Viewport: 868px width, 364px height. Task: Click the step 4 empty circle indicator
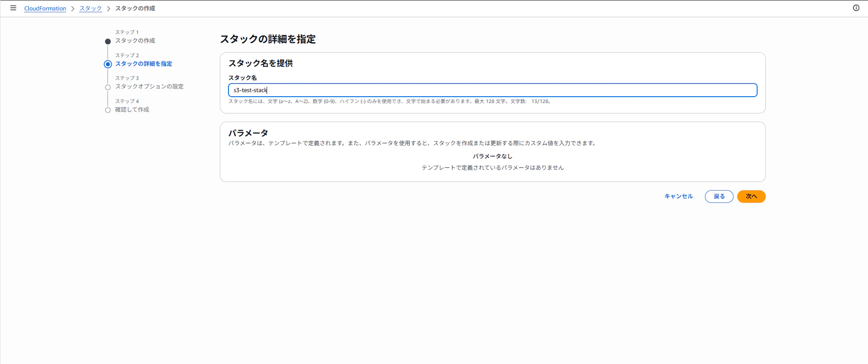point(108,110)
